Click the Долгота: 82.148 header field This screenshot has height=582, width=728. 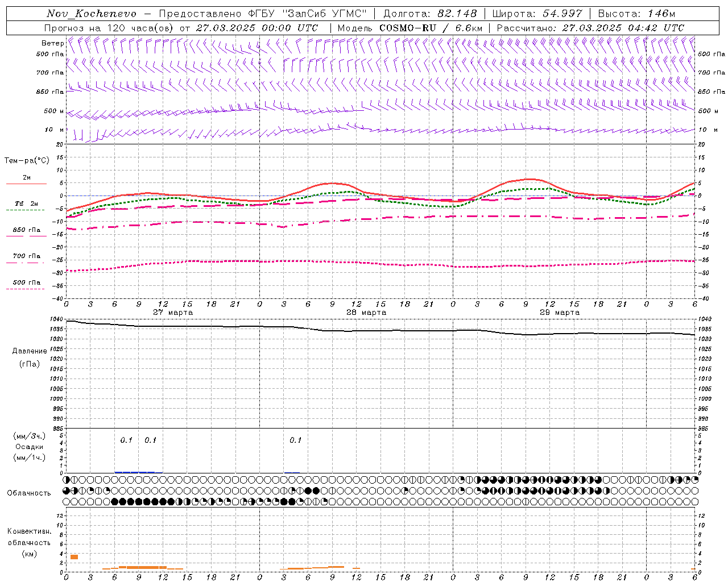pos(430,14)
